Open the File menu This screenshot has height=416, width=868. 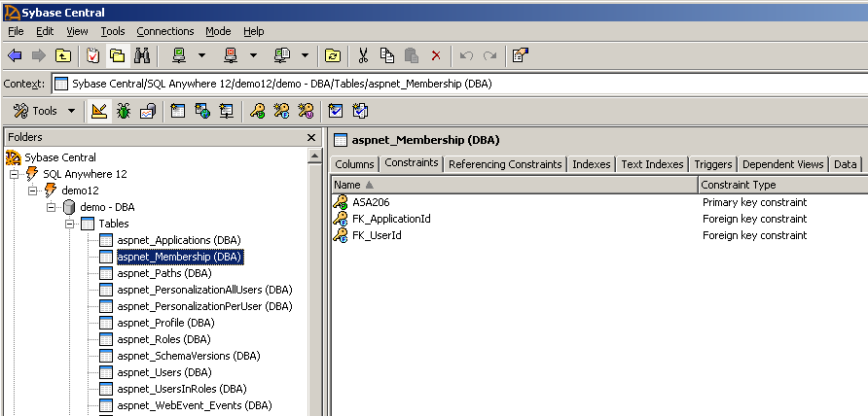[x=16, y=31]
